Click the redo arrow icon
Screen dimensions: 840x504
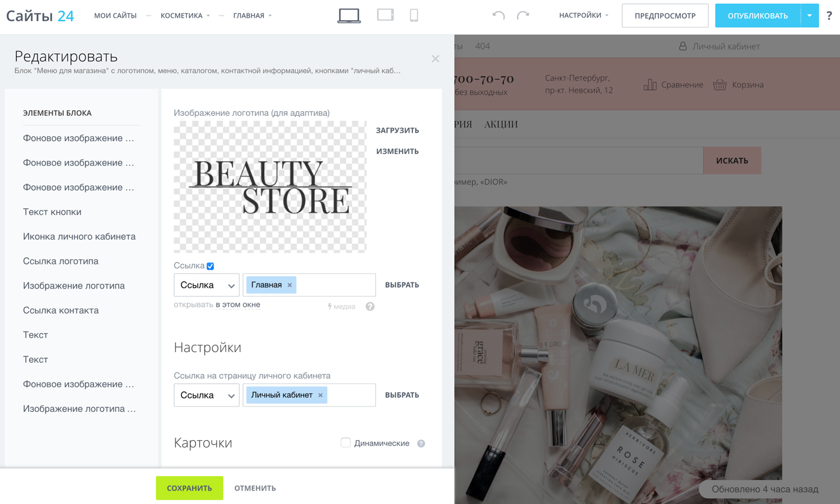pos(523,16)
